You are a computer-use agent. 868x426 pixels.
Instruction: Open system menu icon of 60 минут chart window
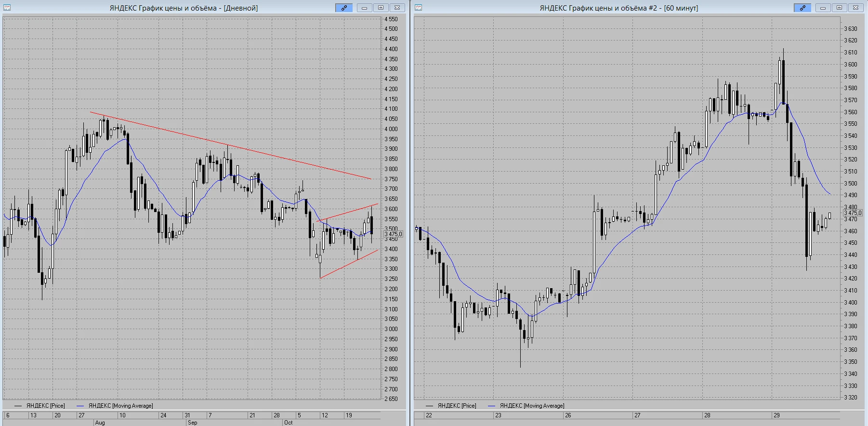click(418, 8)
